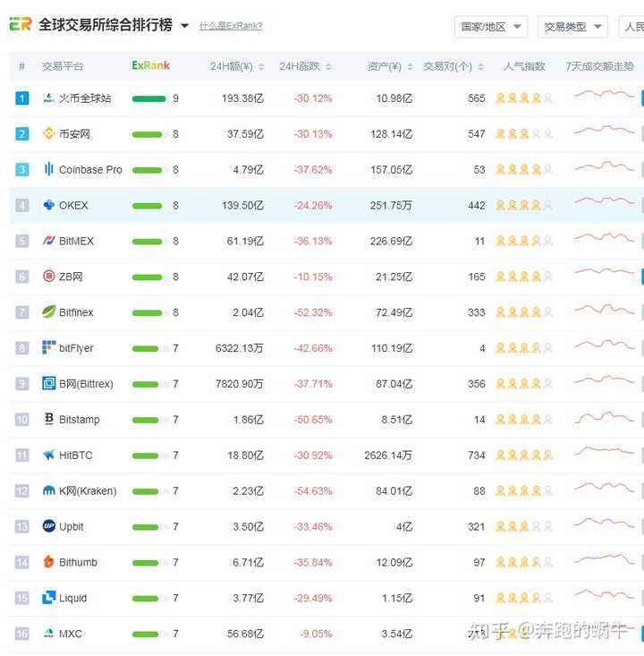
Task: Click the Bitstamp logo icon
Action: (x=49, y=420)
